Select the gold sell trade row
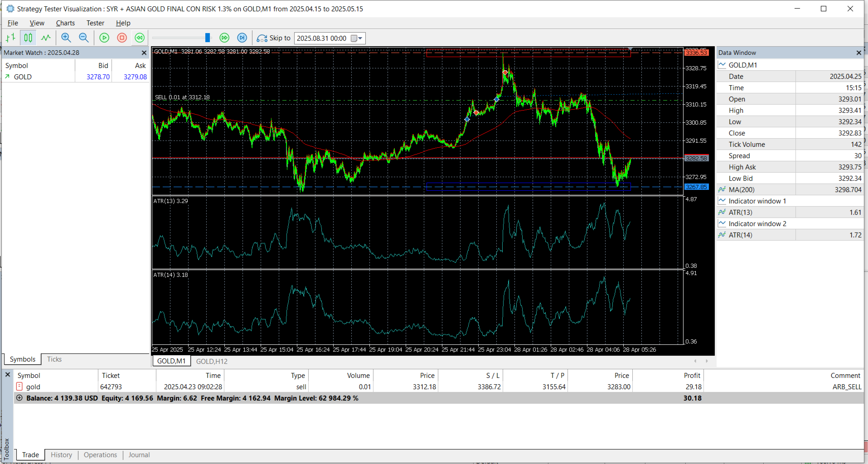Image resolution: width=868 pixels, height=464 pixels. [x=439, y=387]
